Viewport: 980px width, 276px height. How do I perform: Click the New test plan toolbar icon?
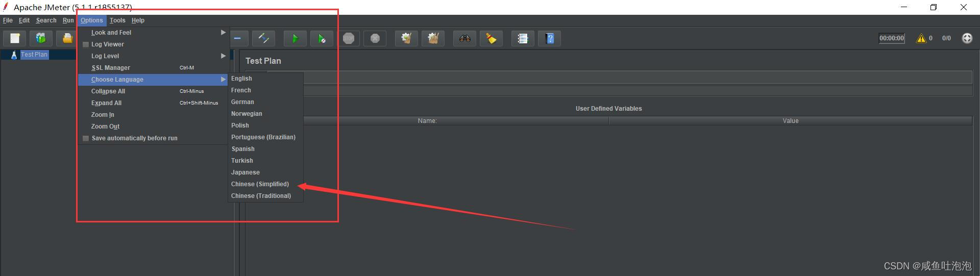[x=15, y=38]
